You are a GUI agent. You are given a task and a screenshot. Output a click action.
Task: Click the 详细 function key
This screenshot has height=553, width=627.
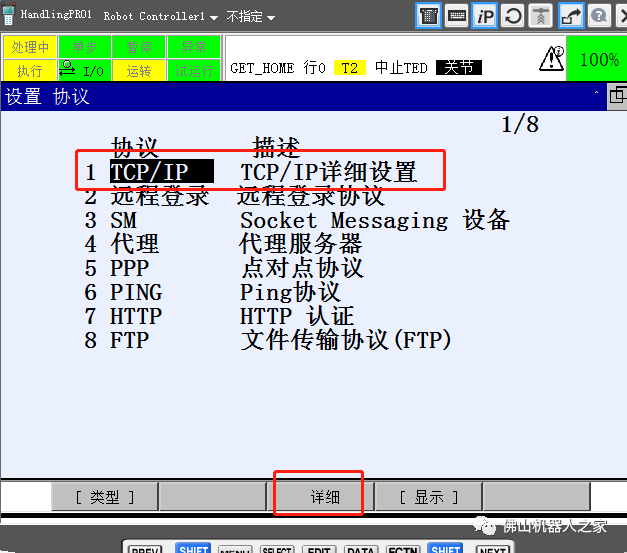[x=320, y=497]
